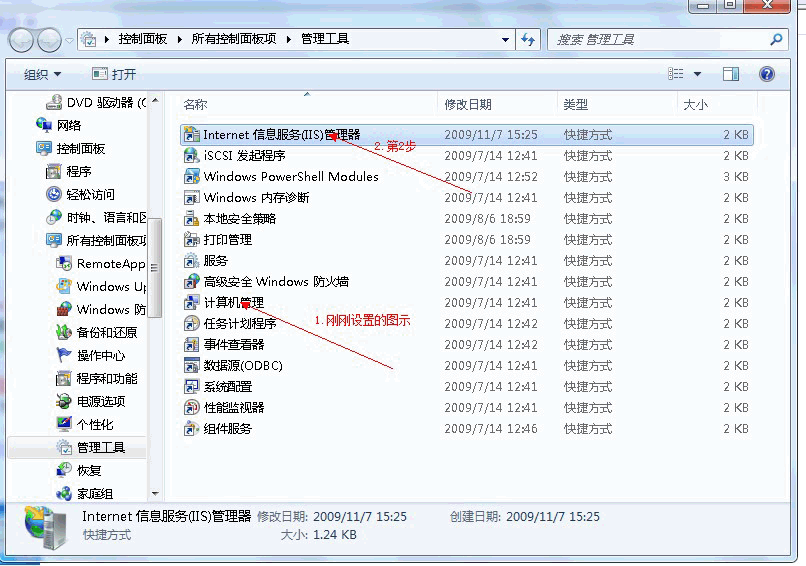Screen dimensions: 806x566
Task: Select RemoteApp tree item
Action: pos(101,264)
